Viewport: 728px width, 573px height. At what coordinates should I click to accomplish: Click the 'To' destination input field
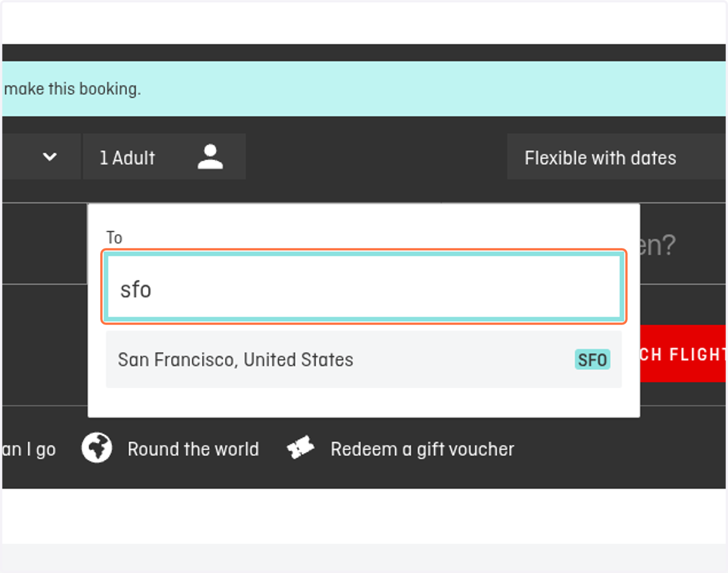tap(364, 286)
